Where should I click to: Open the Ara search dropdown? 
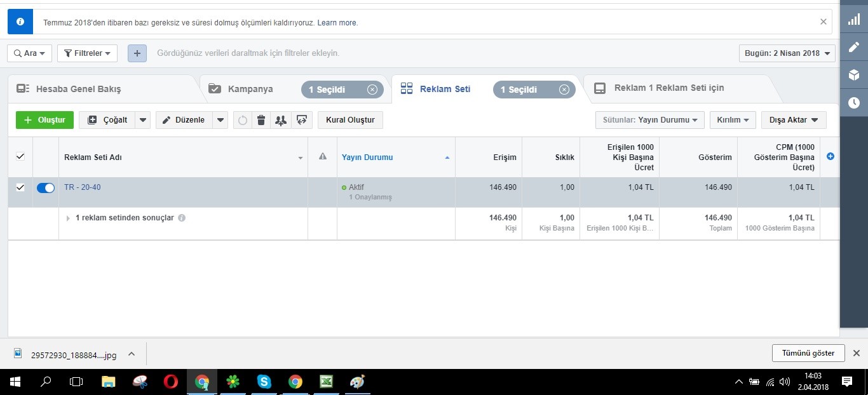(30, 53)
